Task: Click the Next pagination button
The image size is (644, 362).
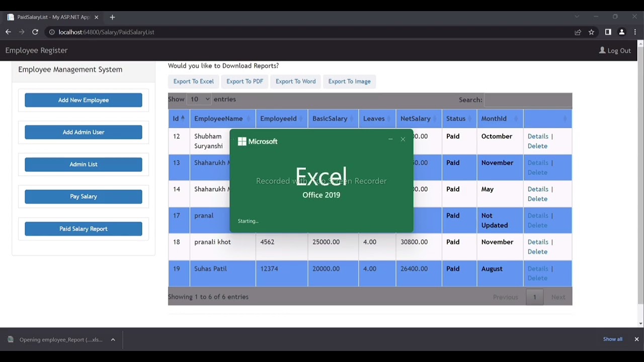Action: 558,297
